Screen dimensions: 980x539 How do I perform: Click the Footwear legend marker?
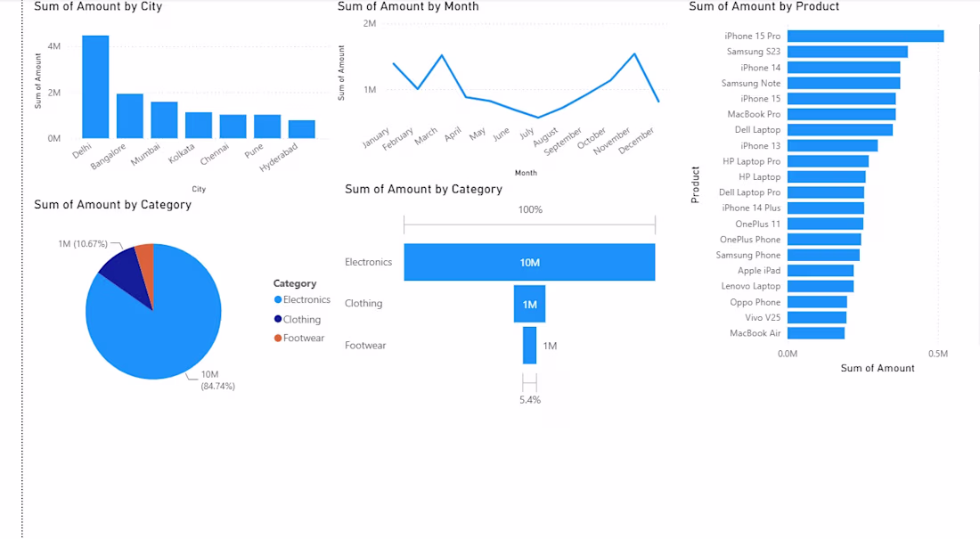(278, 338)
